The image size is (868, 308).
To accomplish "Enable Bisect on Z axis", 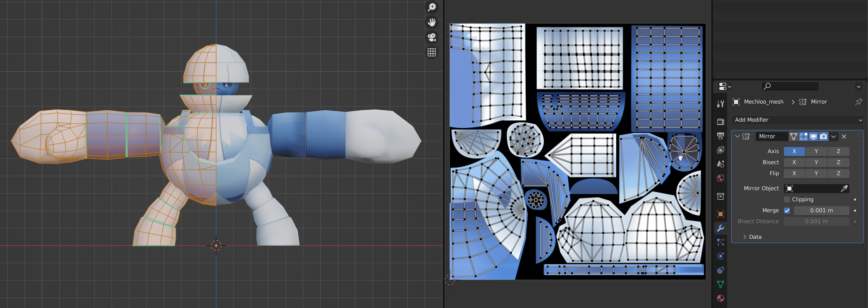I will point(838,163).
